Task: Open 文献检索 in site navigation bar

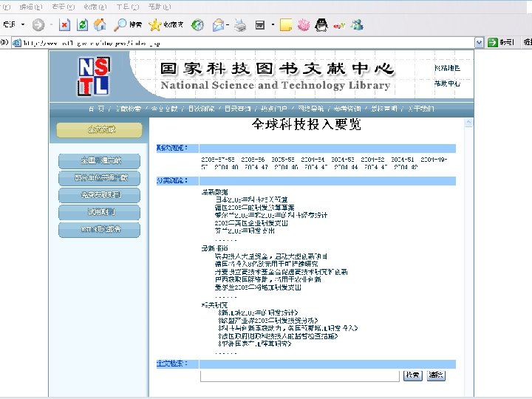Action: click(129, 109)
